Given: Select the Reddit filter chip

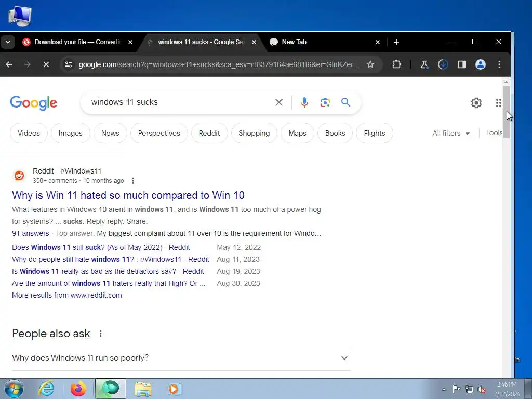Looking at the screenshot, I should 209,133.
